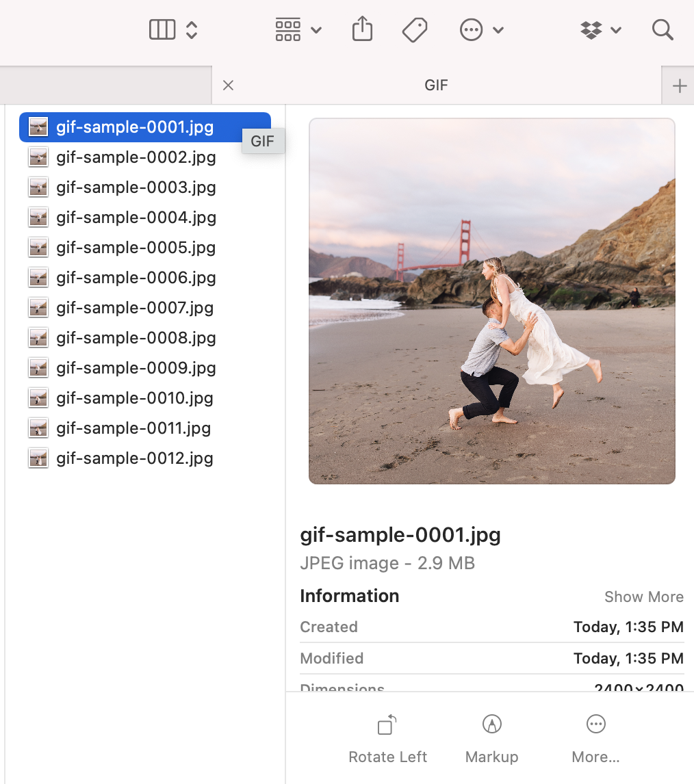Click the Markup tool icon
694x784 pixels.
tap(491, 724)
